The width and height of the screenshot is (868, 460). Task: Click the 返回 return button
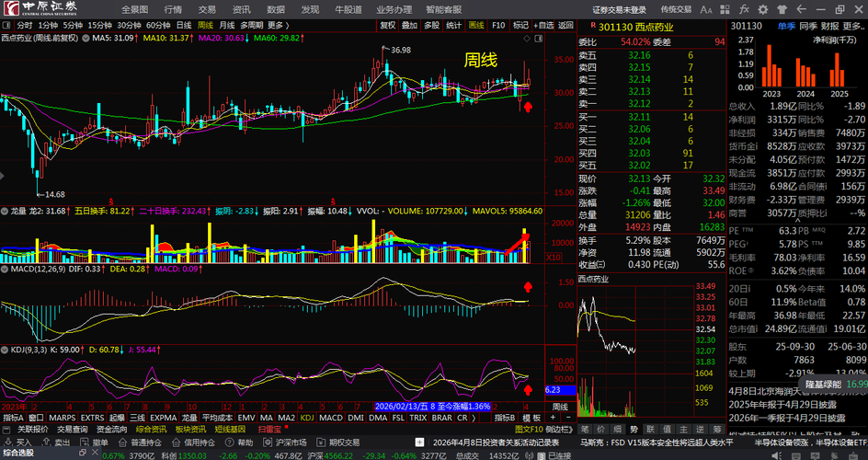(x=565, y=25)
